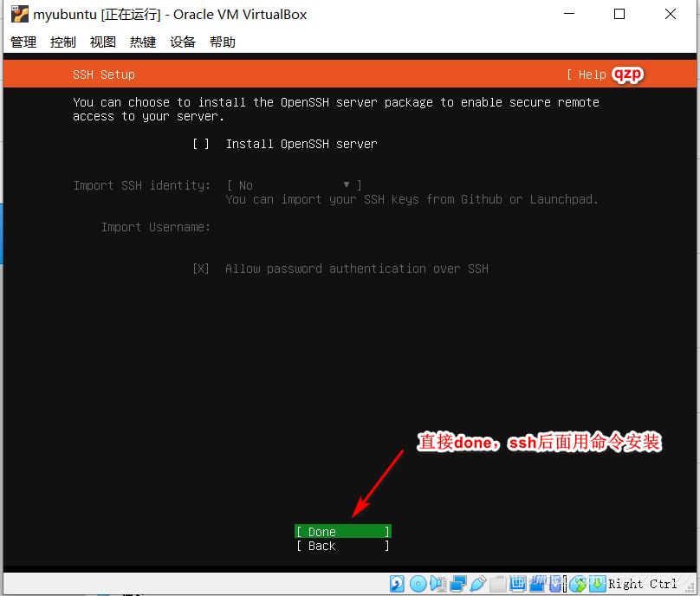Screen dimensions: 700x596
Task: Click the hard disk activity status icon
Action: 397,584
